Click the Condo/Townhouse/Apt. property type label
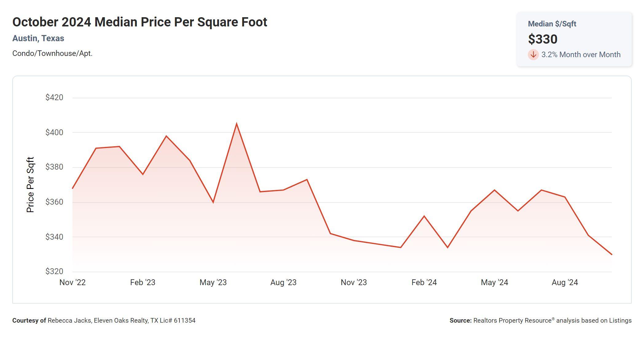 (52, 53)
